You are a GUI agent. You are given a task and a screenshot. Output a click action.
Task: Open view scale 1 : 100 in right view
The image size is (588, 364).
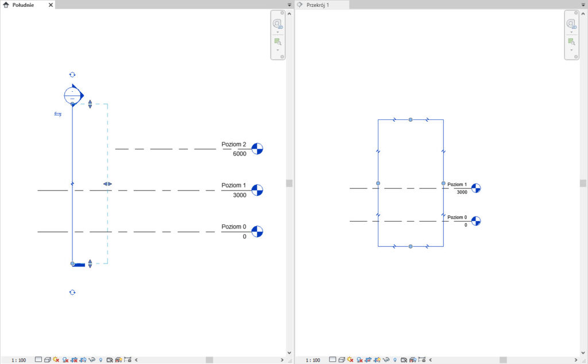coord(312,360)
